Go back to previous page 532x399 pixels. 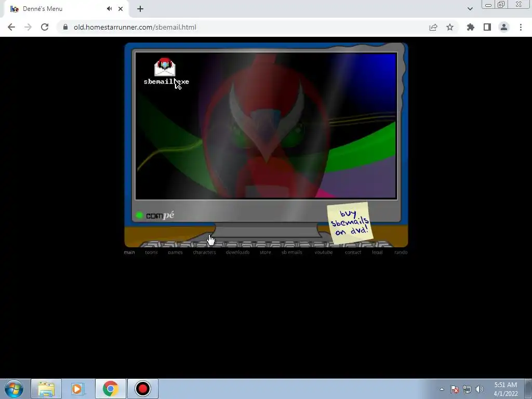11,27
